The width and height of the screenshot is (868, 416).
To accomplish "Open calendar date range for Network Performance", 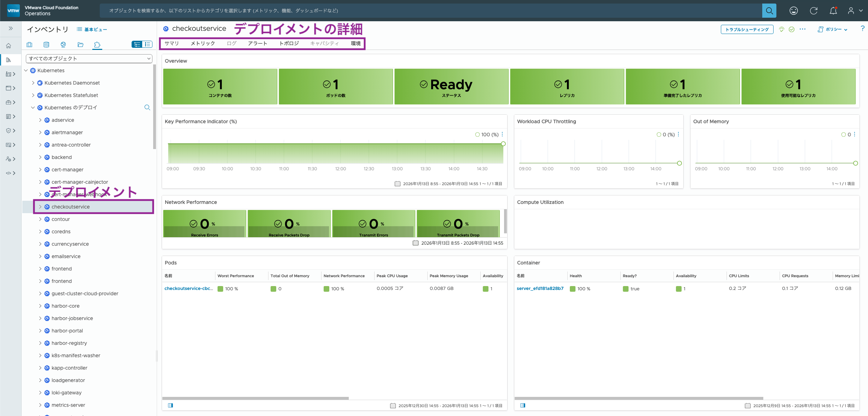I will click(x=416, y=243).
